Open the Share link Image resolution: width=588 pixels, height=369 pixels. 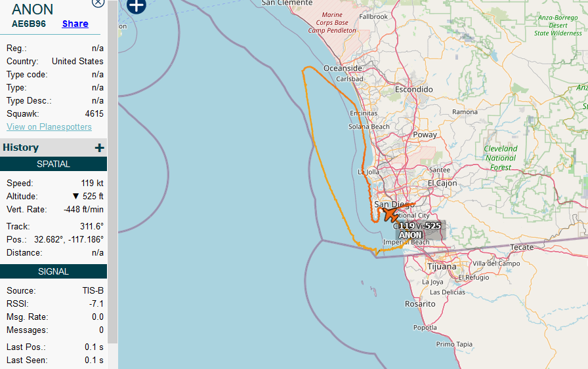pos(75,24)
